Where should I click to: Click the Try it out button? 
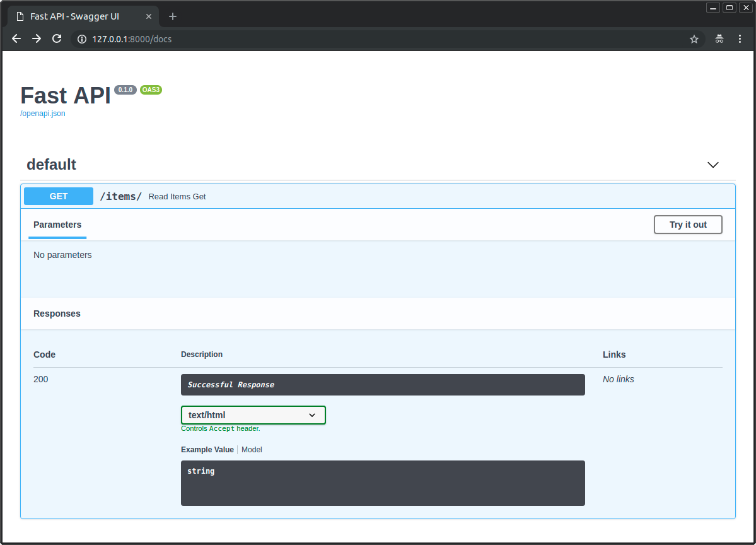[x=687, y=225]
